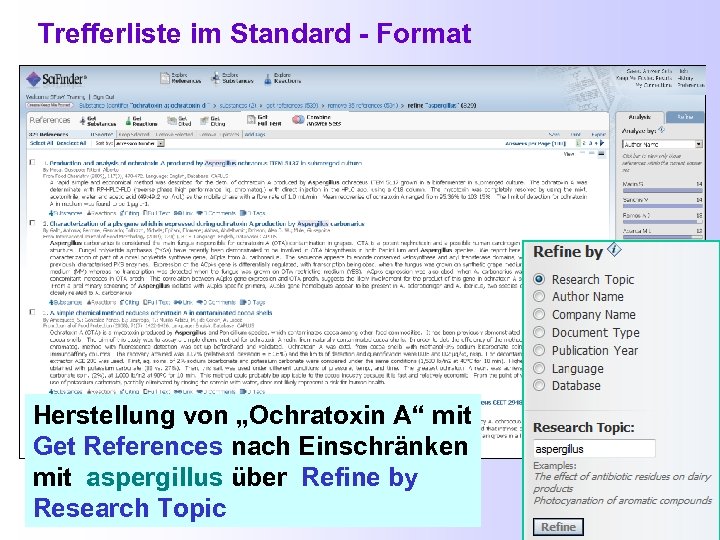Click Print link above results
The image size is (720, 540).
point(575,135)
